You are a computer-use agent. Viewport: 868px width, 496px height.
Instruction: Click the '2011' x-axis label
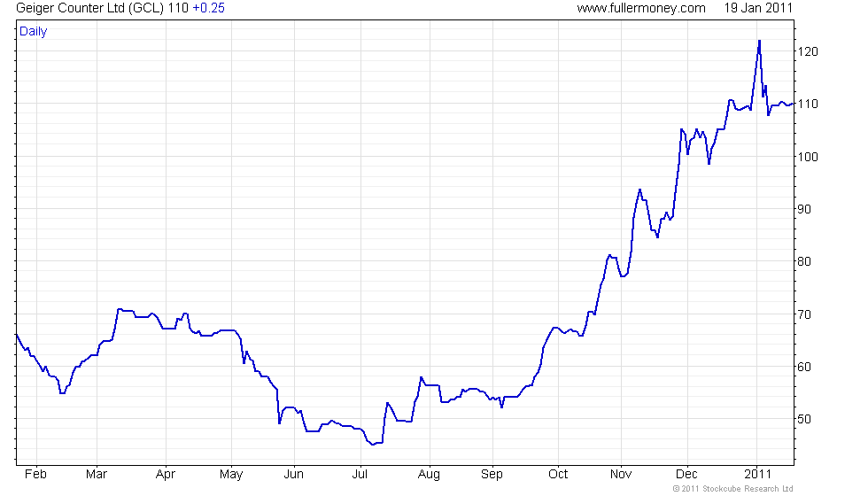pyautogui.click(x=757, y=475)
